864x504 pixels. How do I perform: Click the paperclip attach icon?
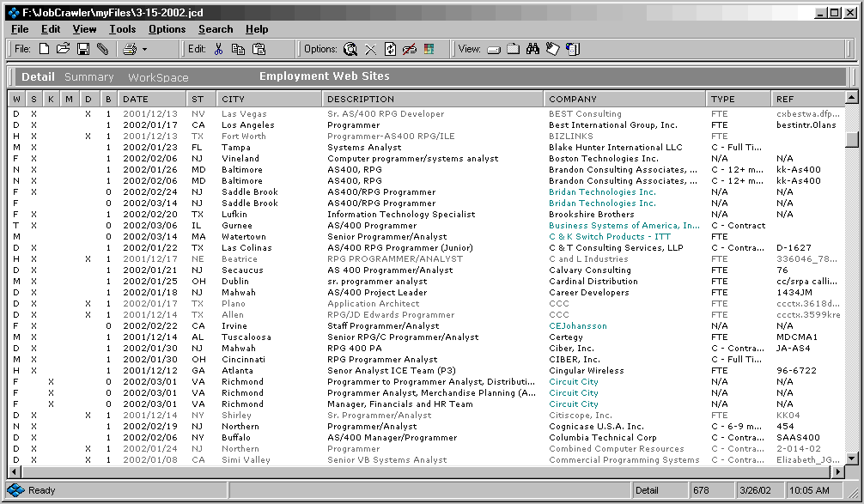click(102, 49)
